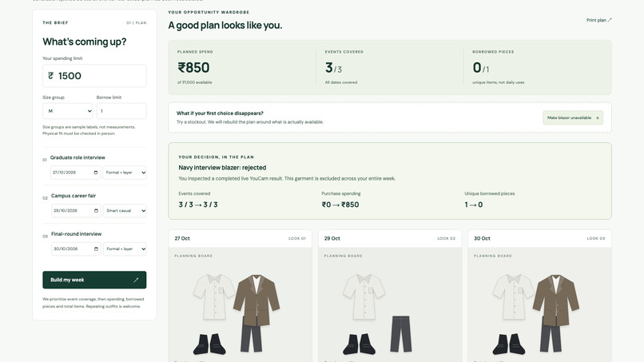Click the '01 / PLAN' label
Viewport: 644px width, 362px height.
coord(137,23)
